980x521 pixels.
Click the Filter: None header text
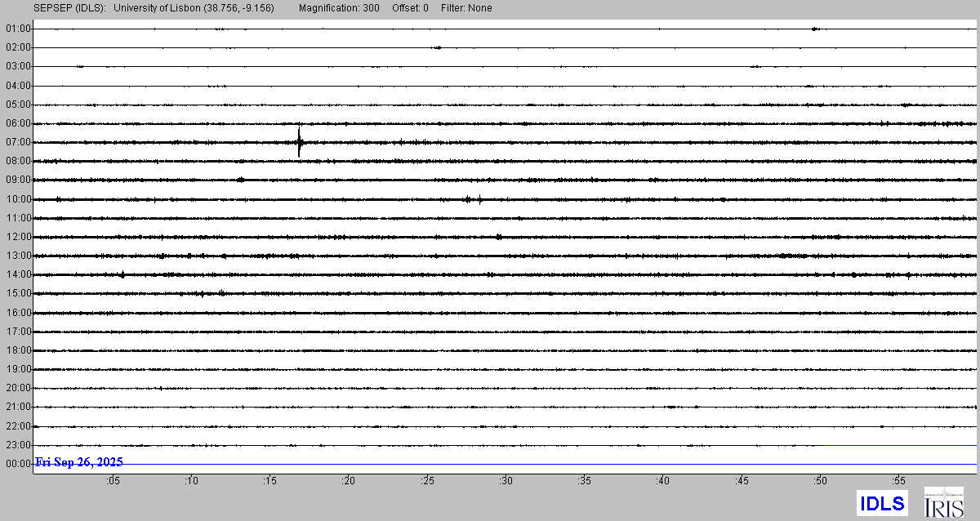tap(465, 8)
